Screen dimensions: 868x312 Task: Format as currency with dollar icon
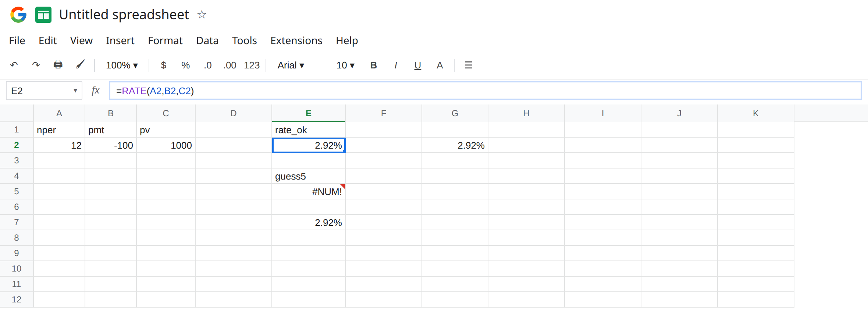[164, 65]
